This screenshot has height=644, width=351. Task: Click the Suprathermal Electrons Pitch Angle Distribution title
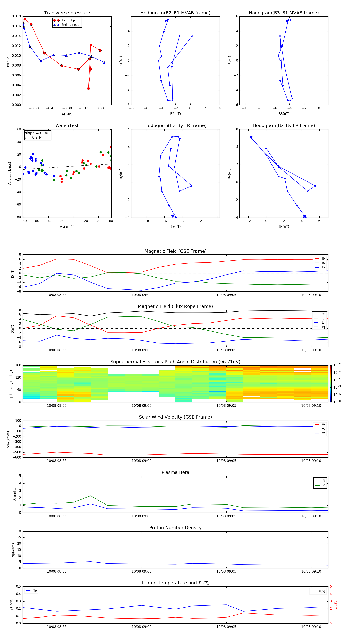(175, 362)
